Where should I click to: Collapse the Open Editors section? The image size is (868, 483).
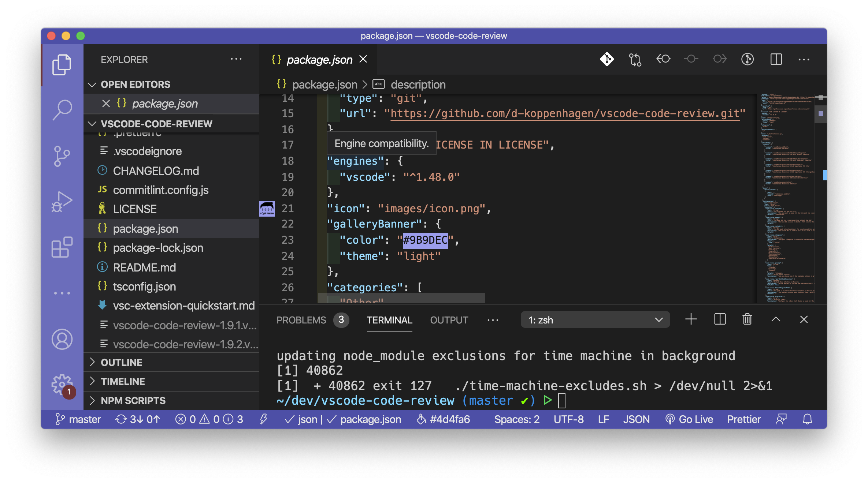click(171, 85)
